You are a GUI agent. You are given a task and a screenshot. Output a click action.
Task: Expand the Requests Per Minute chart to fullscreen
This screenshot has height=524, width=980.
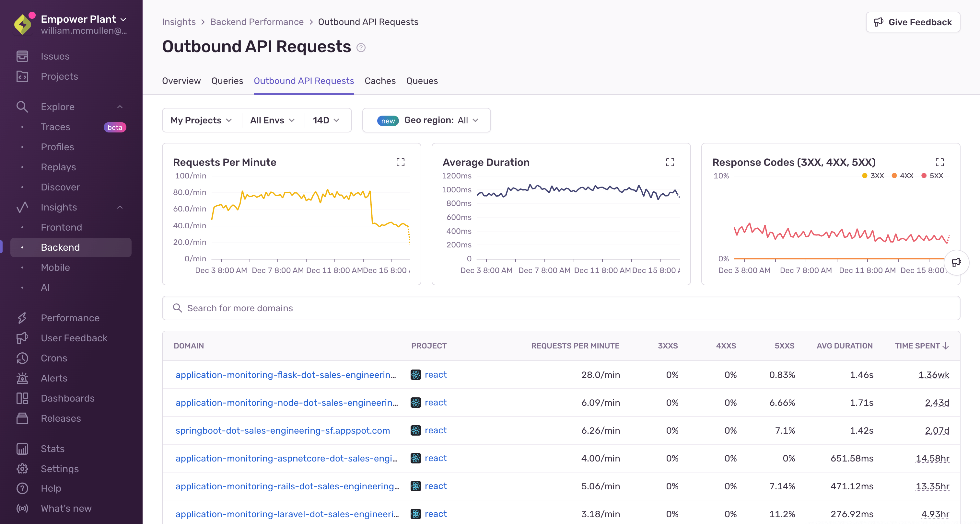[x=401, y=162]
